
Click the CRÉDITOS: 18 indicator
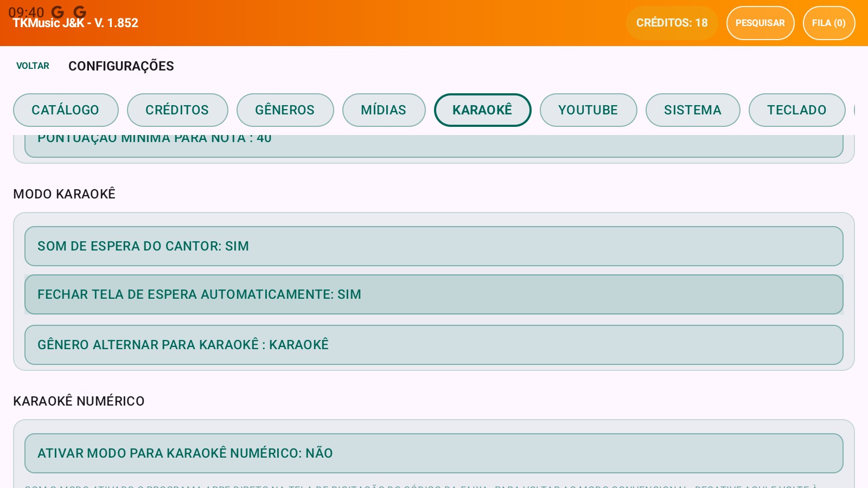(x=672, y=23)
